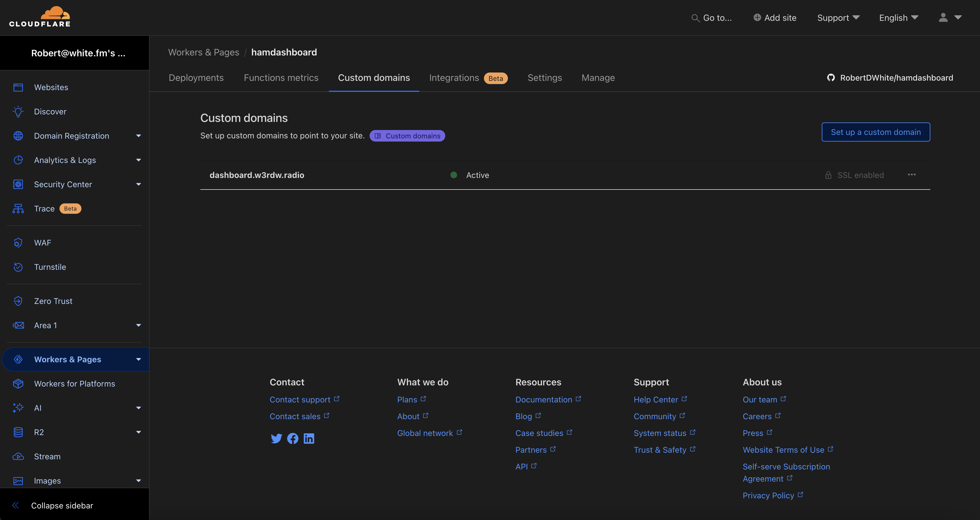Expand the Analytics & Logs section
The width and height of the screenshot is (980, 520).
click(x=139, y=160)
